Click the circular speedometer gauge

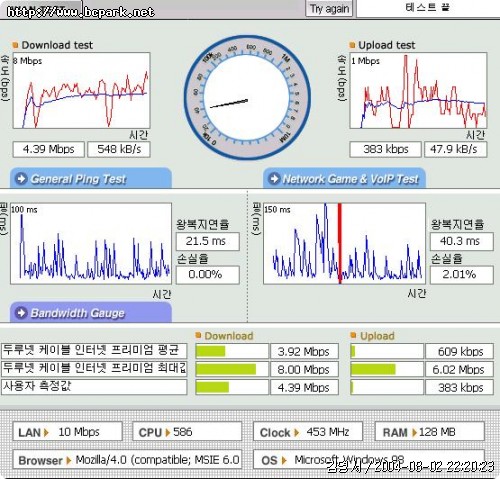click(247, 98)
